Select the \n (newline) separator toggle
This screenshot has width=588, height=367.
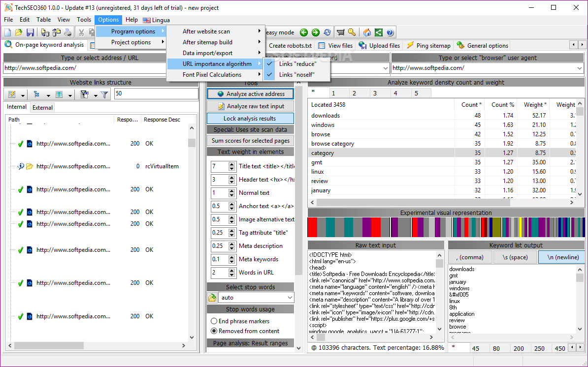click(x=562, y=257)
